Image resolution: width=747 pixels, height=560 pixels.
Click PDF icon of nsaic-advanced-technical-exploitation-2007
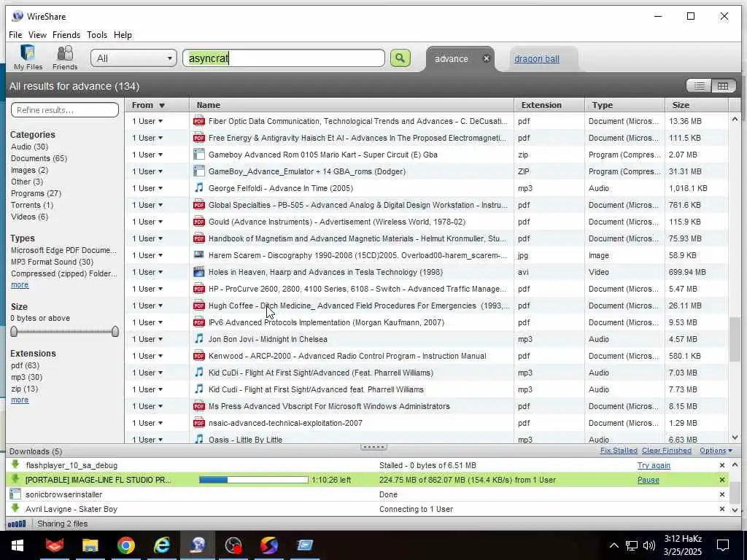point(199,423)
